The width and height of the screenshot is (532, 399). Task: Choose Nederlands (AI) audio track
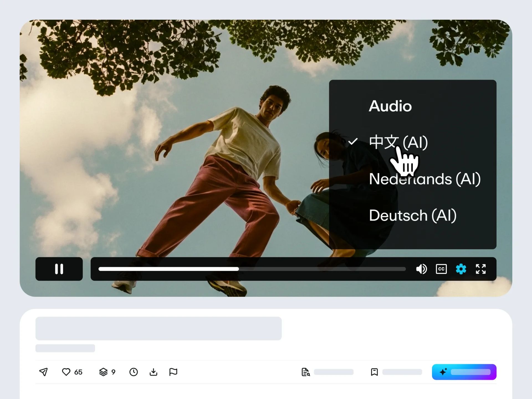[424, 179]
